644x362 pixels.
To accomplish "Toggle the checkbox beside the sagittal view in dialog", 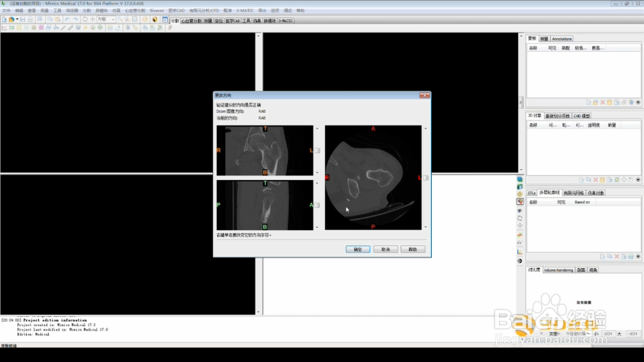I will [317, 205].
